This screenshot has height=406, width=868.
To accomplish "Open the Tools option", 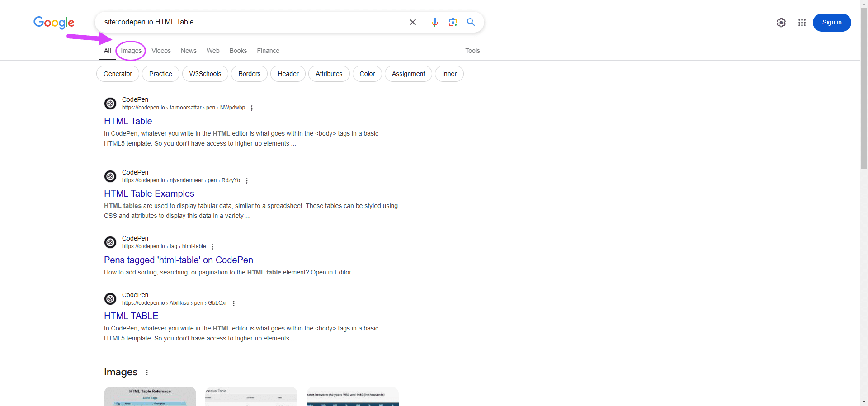I will pos(472,51).
